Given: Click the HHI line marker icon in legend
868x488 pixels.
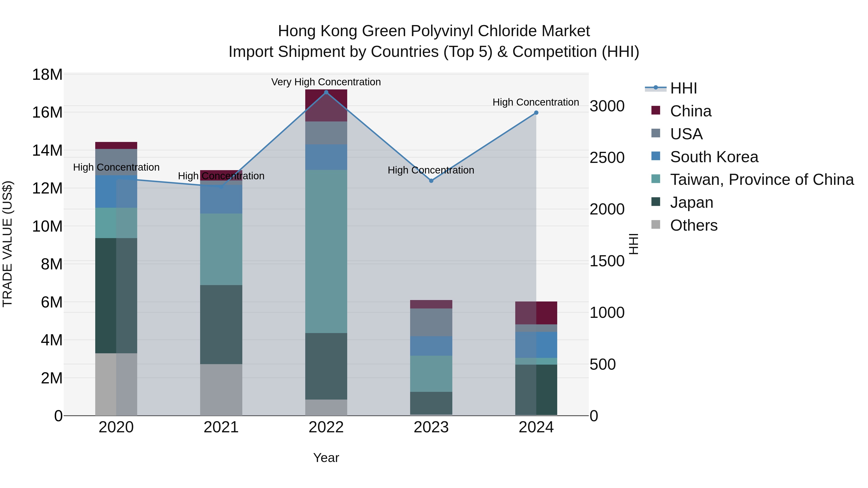Looking at the screenshot, I should (656, 88).
